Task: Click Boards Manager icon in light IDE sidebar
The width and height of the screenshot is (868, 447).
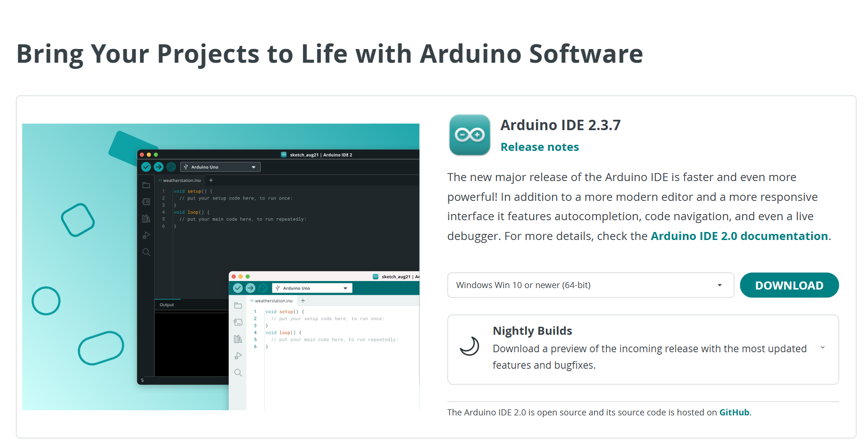Action: 238,323
